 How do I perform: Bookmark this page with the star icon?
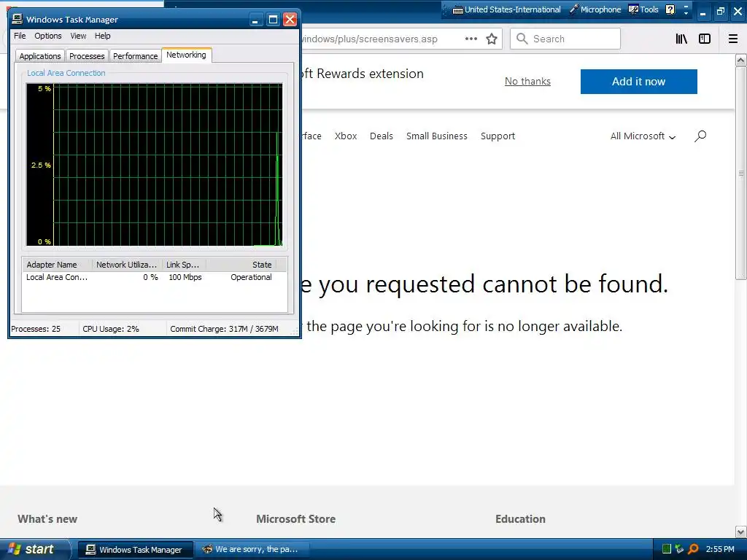(x=492, y=39)
